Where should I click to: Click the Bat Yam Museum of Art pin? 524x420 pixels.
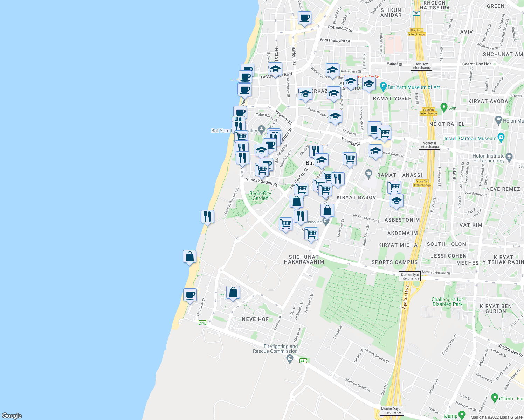[x=384, y=86]
